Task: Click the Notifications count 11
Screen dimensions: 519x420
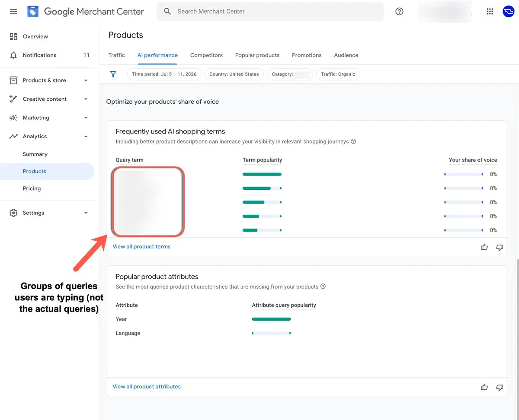Action: [86, 55]
